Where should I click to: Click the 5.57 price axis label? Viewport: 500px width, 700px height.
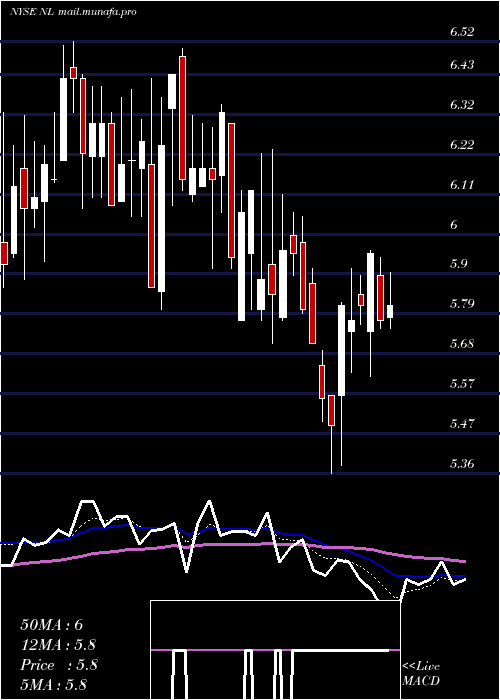462,384
